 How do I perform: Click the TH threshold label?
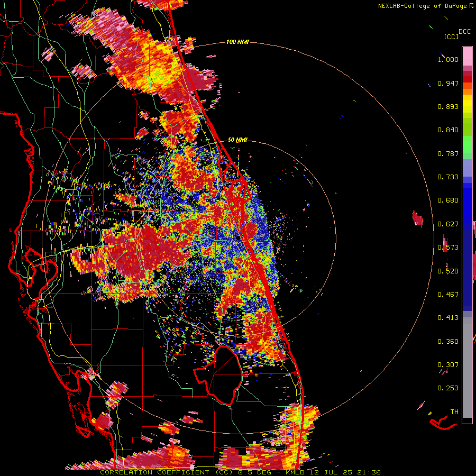tap(454, 412)
